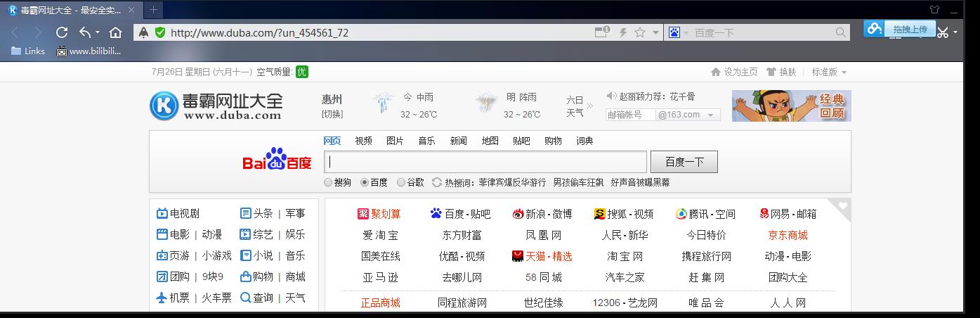Image resolution: width=980 pixels, height=318 pixels.
Task: Click 切换 to change city
Action: 332,114
